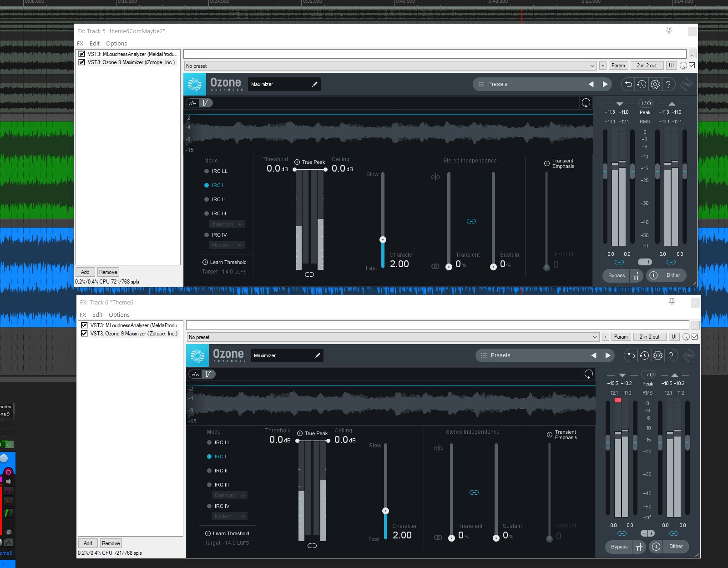Click the Ozone logo in Track 6 window

click(197, 355)
